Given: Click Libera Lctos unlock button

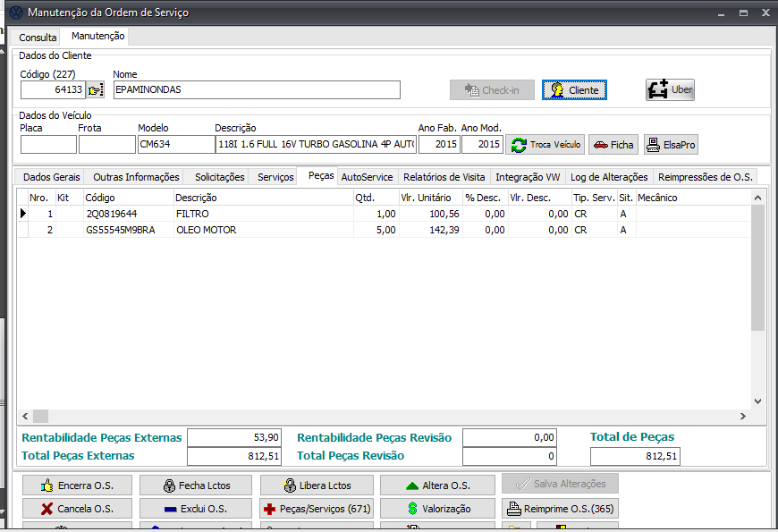Looking at the screenshot, I should 317,486.
